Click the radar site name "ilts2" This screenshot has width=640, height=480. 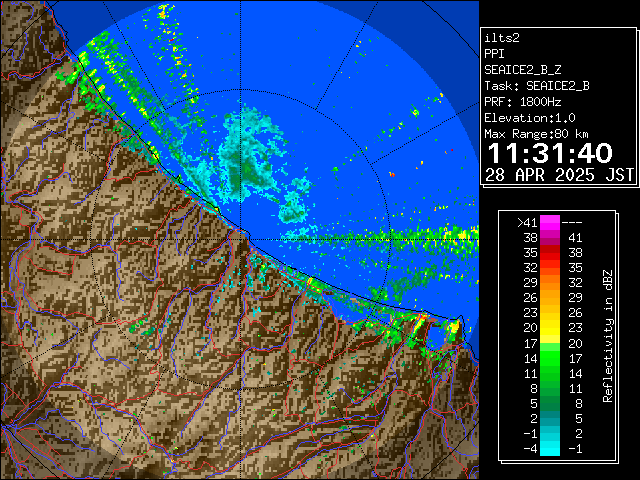tap(502, 38)
